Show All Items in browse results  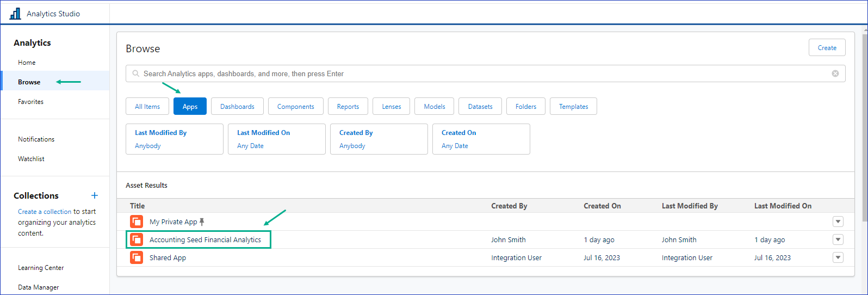(147, 107)
